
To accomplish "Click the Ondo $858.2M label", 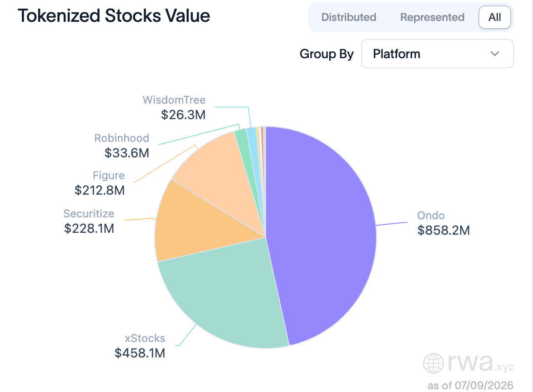I will pos(443,223).
